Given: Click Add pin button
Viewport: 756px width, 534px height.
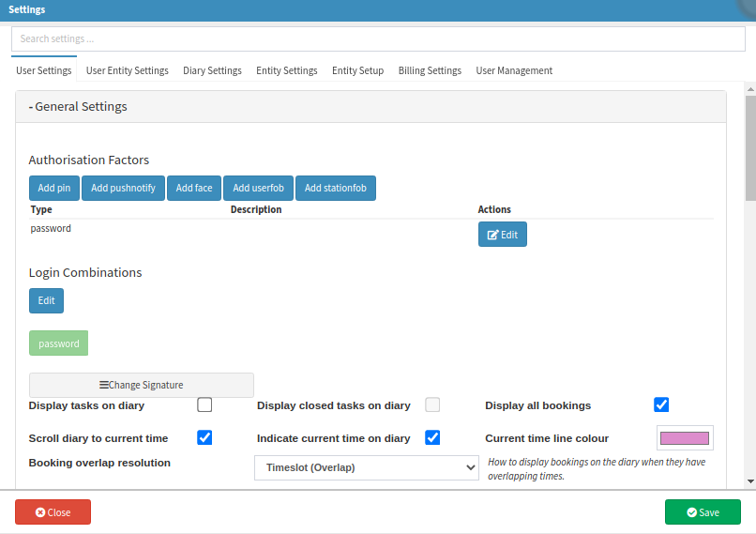Looking at the screenshot, I should point(54,188).
